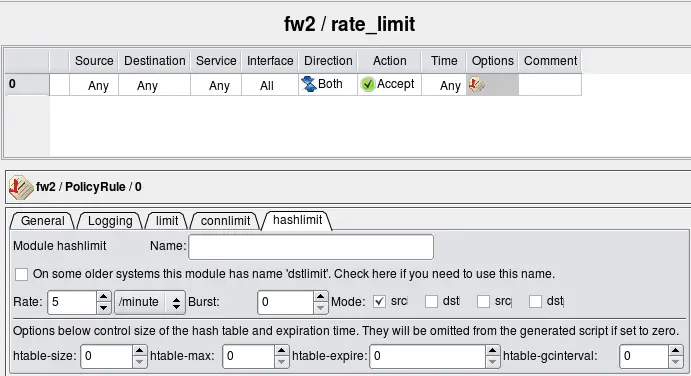Click the Service cell 'Any' in rule 0

pos(216,85)
